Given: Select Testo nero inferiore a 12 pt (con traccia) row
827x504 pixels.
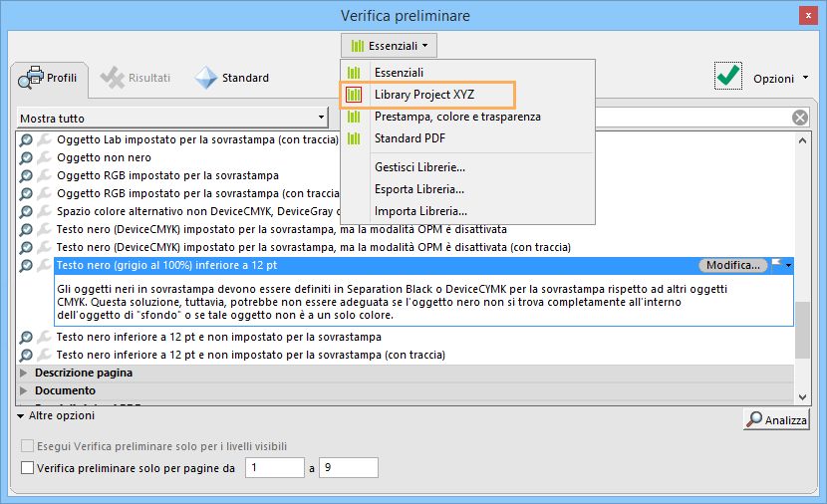Looking at the screenshot, I should point(250,355).
